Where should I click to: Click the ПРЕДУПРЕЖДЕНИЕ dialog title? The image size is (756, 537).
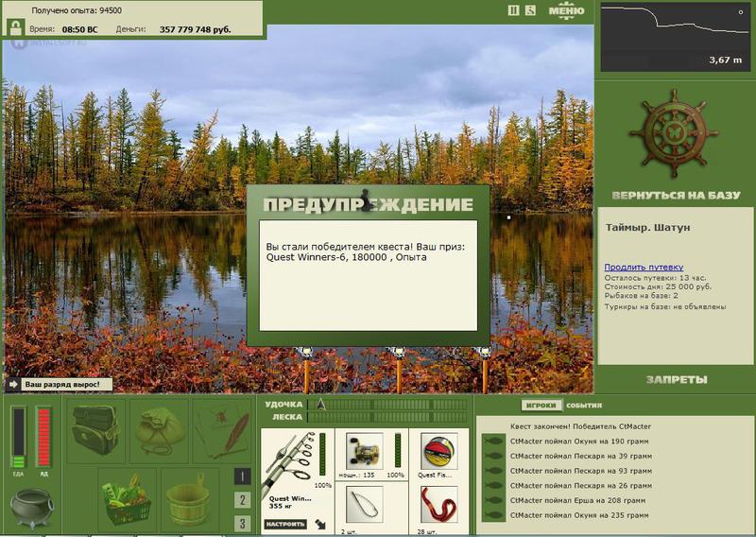(368, 204)
